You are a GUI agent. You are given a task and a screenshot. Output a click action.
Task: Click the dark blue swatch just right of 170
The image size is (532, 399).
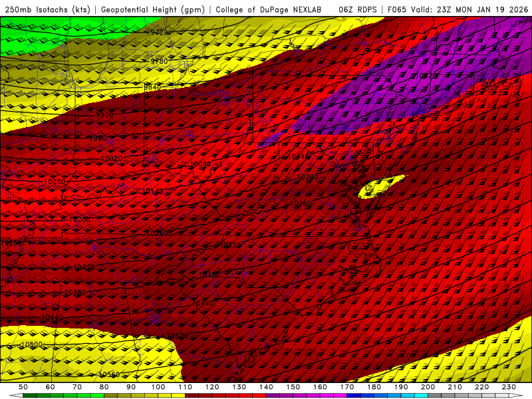pos(354,396)
